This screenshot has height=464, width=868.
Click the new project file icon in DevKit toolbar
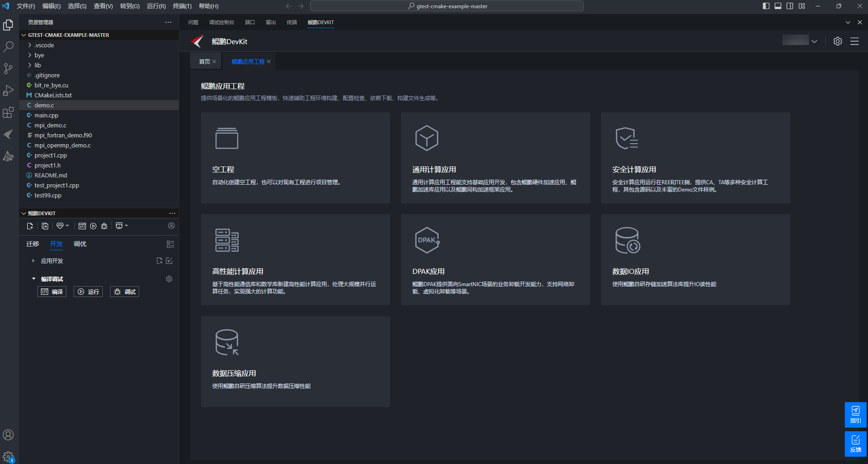[30, 226]
